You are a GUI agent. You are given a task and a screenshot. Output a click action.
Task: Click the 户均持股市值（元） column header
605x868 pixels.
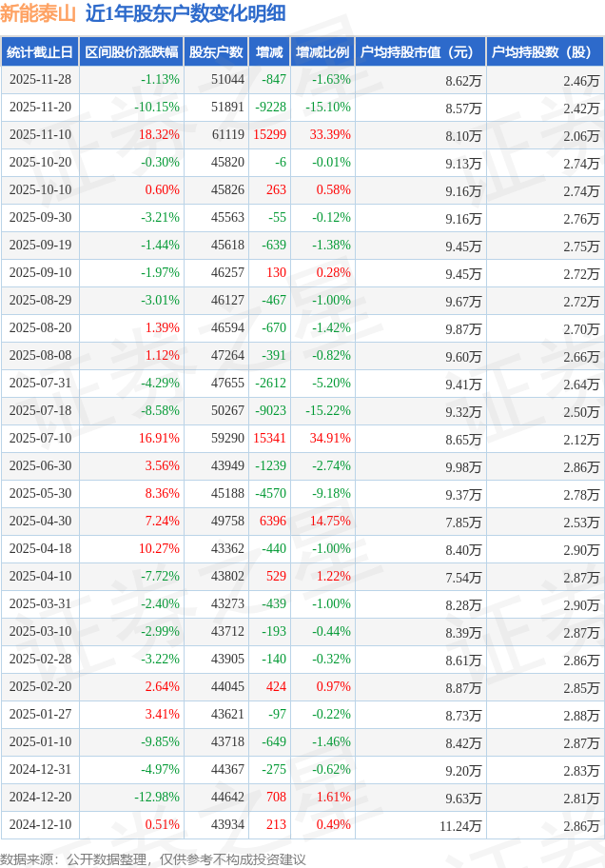coord(419,52)
